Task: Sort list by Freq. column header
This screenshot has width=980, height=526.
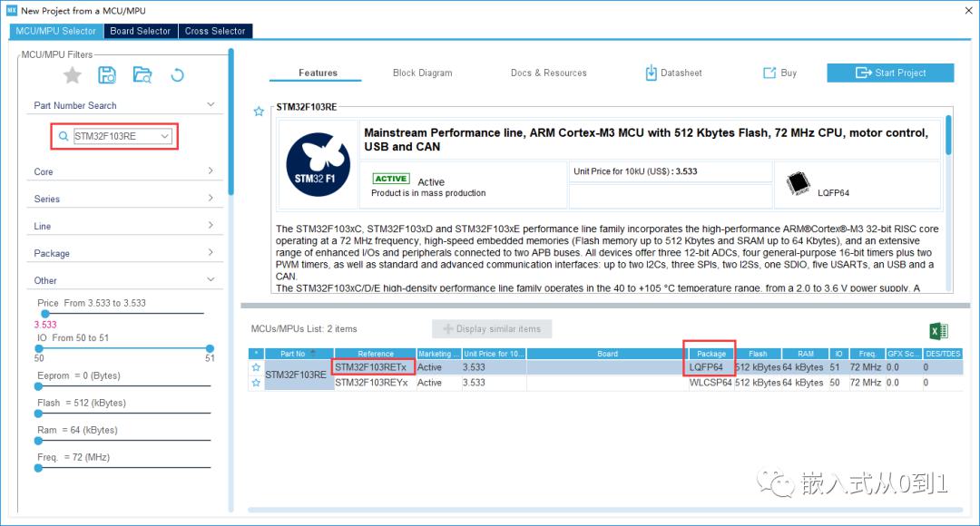Action: click(x=867, y=354)
